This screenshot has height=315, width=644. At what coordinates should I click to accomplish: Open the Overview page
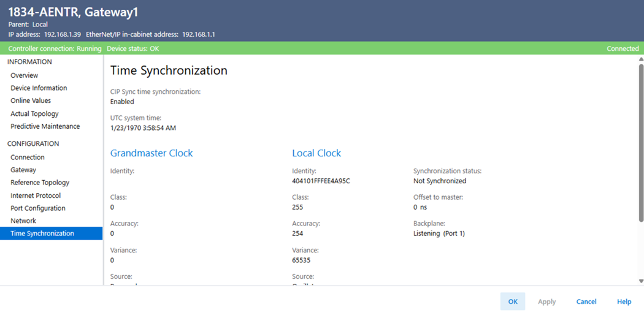click(25, 75)
